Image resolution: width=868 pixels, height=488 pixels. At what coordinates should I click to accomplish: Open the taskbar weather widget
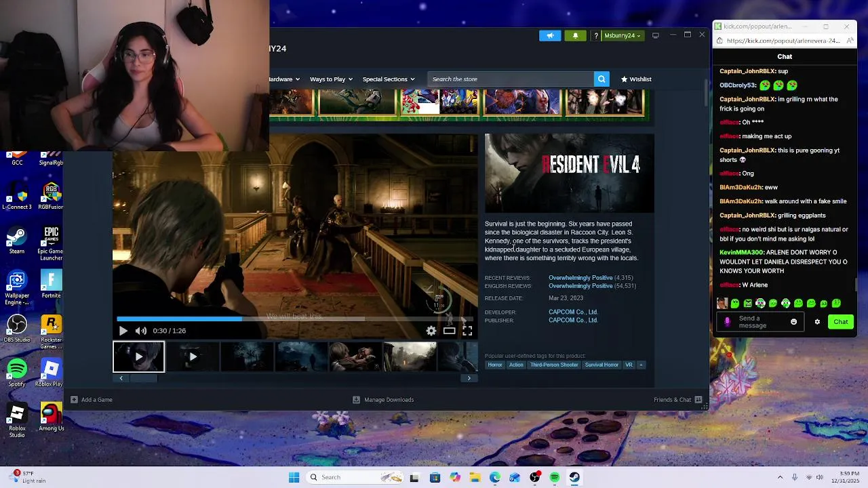click(x=27, y=477)
